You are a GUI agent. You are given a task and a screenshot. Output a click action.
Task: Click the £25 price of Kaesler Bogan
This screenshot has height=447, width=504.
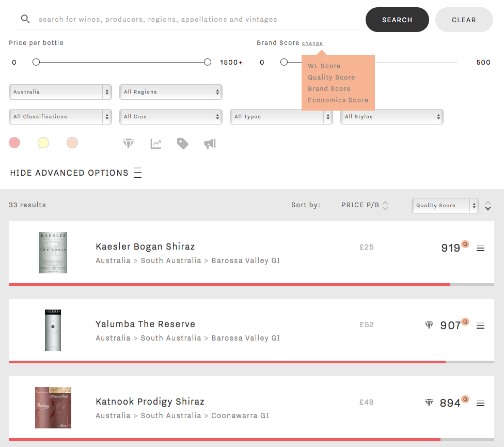pyautogui.click(x=367, y=248)
